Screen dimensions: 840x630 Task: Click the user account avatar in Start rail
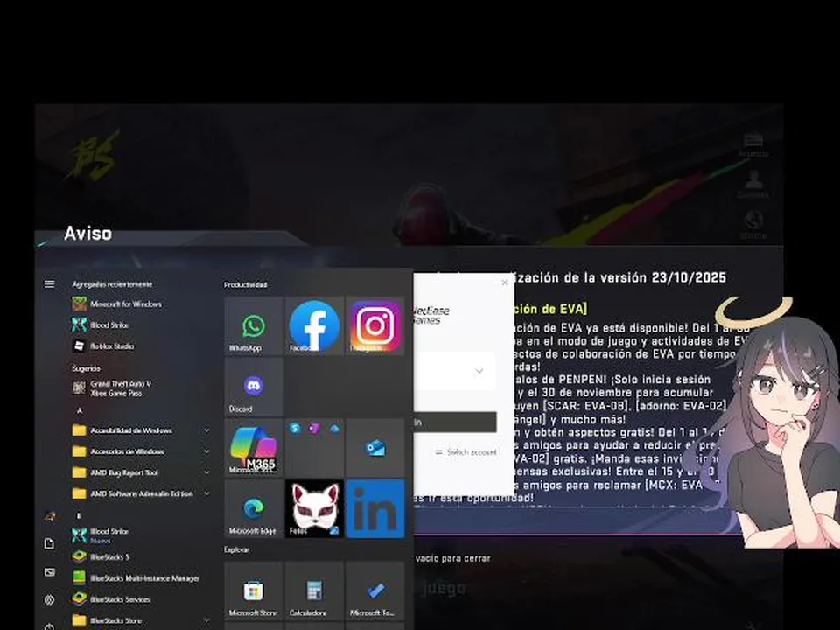pyautogui.click(x=50, y=516)
